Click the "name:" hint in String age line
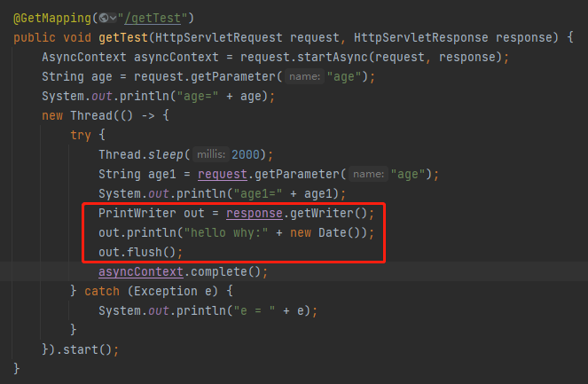The image size is (588, 384). coord(304,76)
